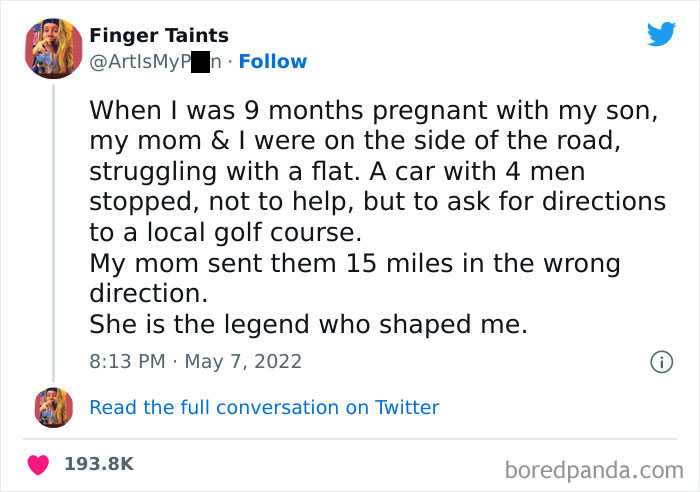The height and width of the screenshot is (492, 700).
Task: Follow the Finger Taints account
Action: coord(273,62)
